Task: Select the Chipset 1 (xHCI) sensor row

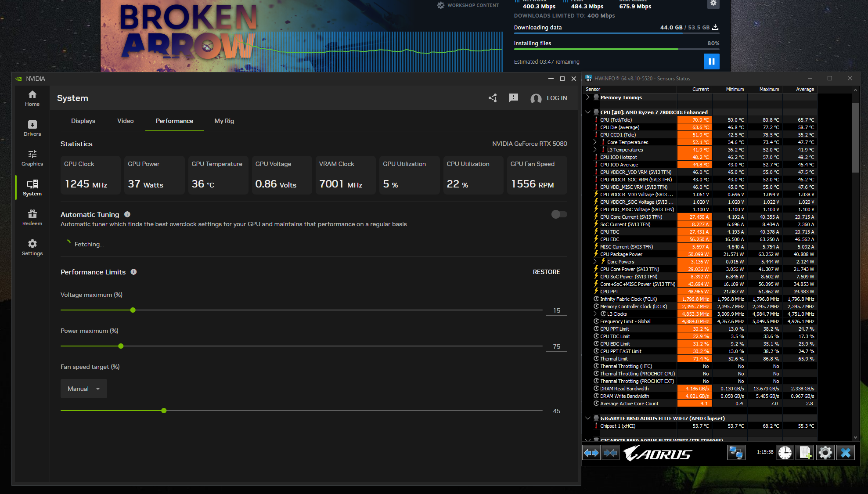Action: (x=700, y=426)
